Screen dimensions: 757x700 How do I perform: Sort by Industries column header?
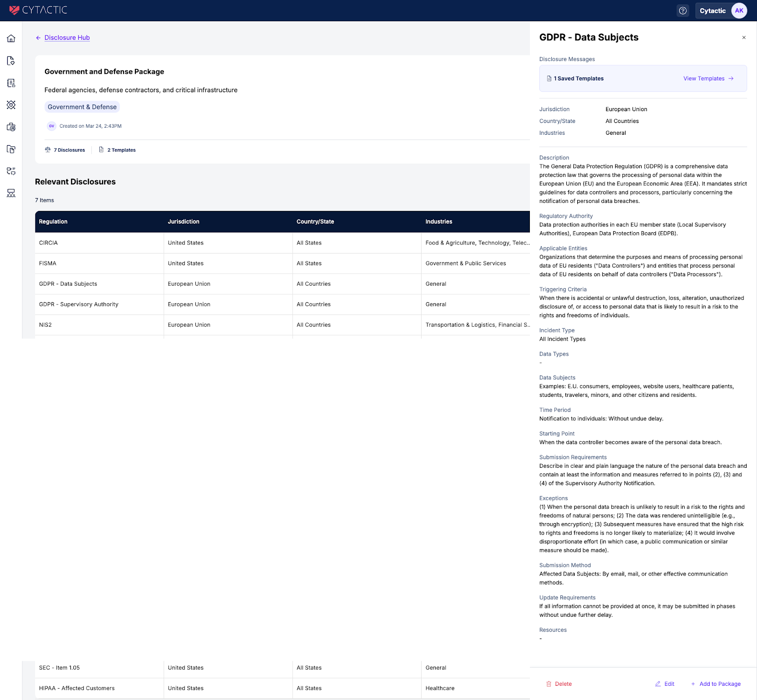439,221
